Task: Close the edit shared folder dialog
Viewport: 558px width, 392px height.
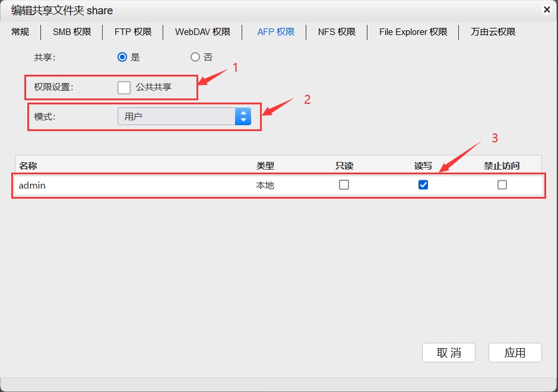Action: click(x=546, y=9)
